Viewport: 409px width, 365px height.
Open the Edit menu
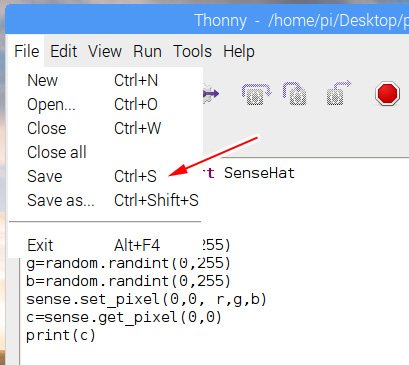click(x=63, y=52)
